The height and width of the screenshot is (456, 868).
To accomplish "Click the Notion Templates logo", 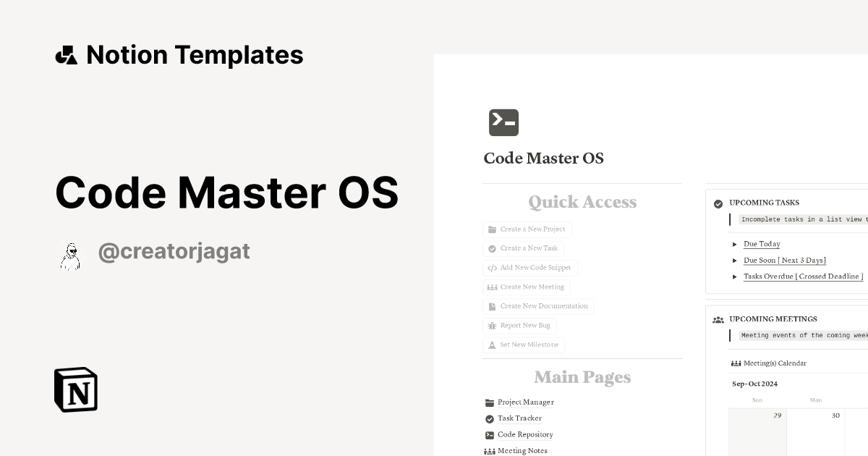I will [x=179, y=54].
